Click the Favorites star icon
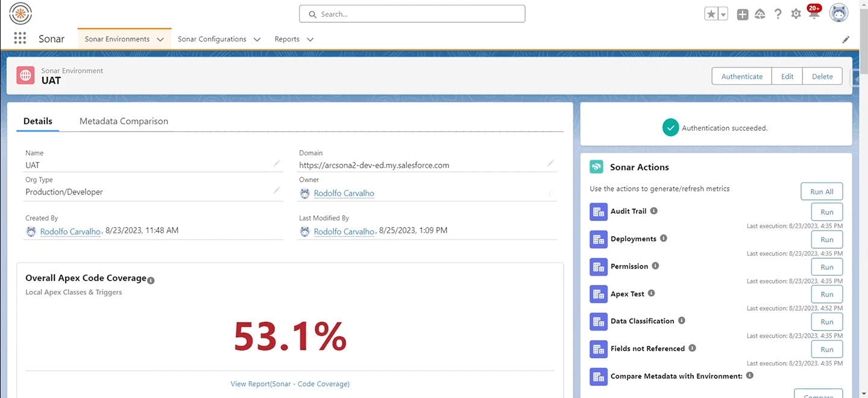Image resolution: width=868 pixels, height=398 pixels. pyautogui.click(x=711, y=14)
